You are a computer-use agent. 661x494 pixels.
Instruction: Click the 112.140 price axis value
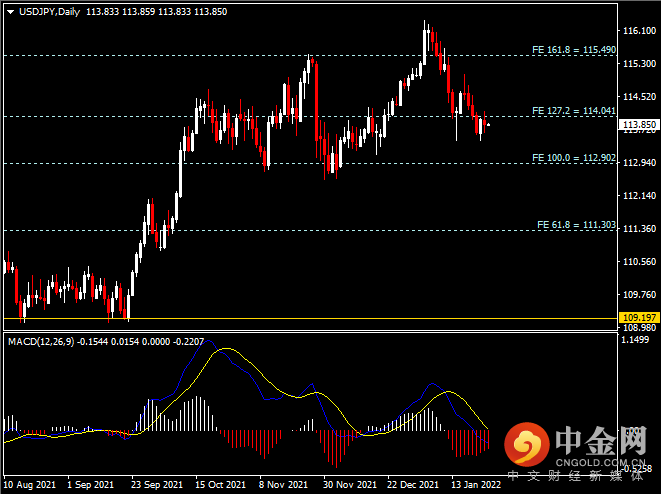pyautogui.click(x=640, y=196)
